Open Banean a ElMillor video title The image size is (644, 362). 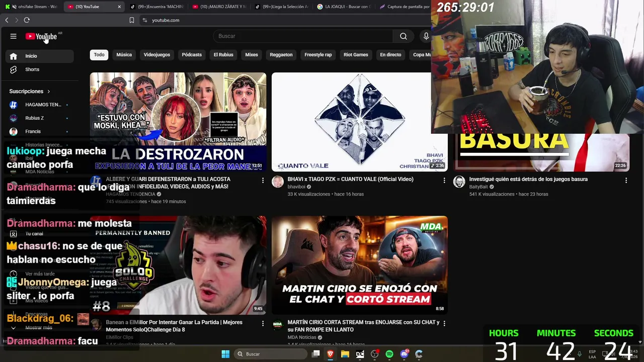point(174,326)
